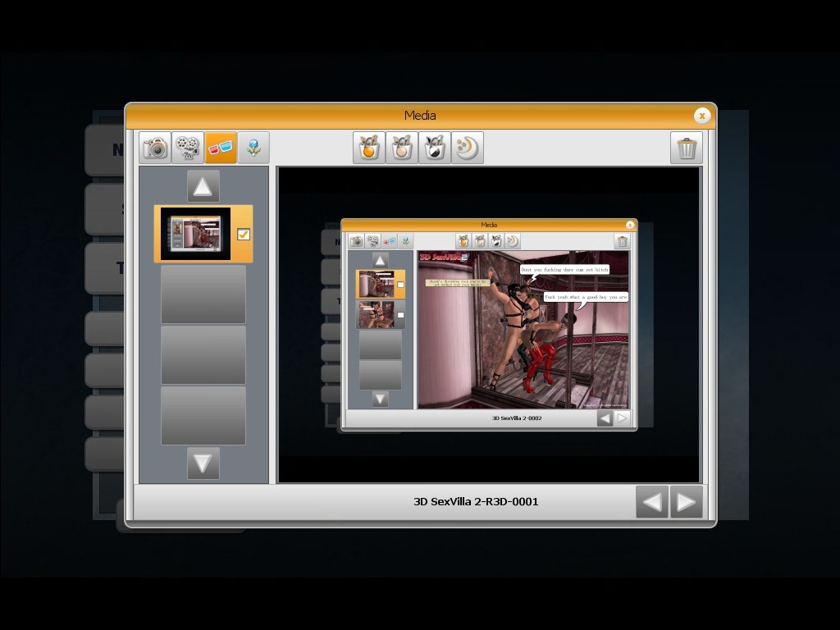The image size is (840, 630).
Task: Open the blue flower icon tab
Action: coord(253,148)
